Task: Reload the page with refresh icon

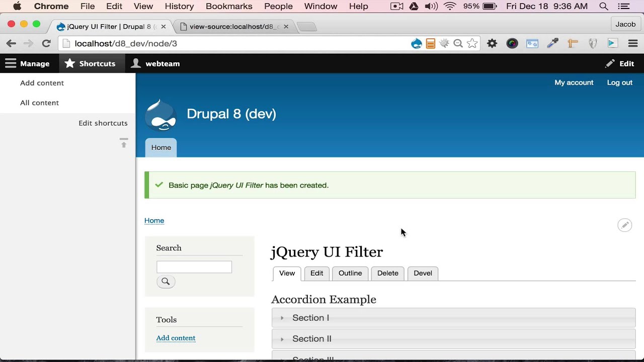Action: coord(46,44)
